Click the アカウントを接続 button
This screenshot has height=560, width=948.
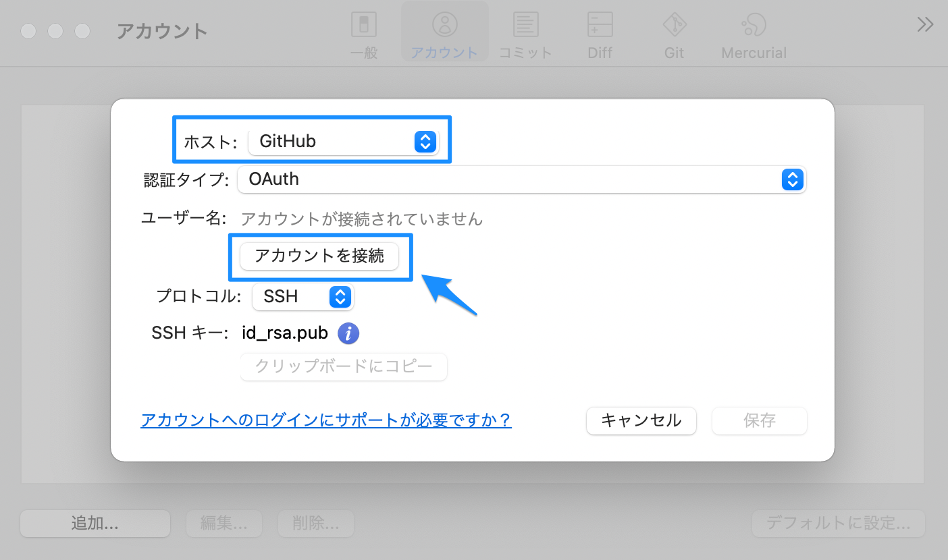tap(319, 256)
